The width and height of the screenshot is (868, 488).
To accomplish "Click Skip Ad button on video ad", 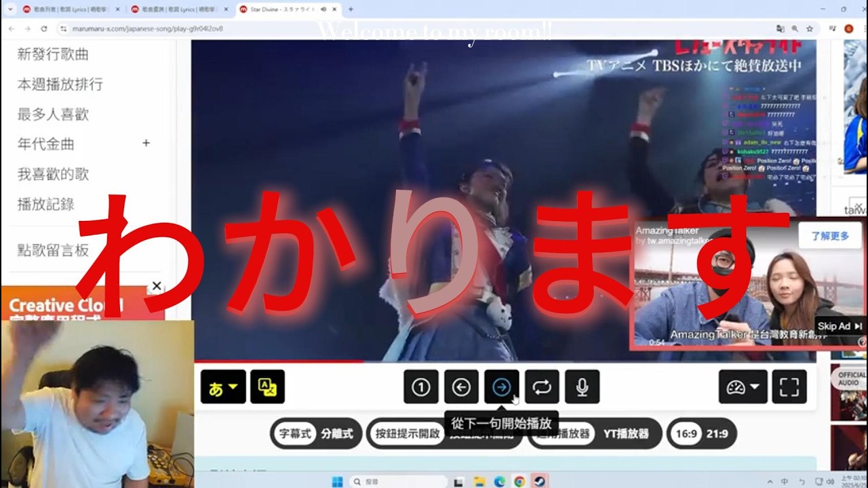I will pos(840,326).
